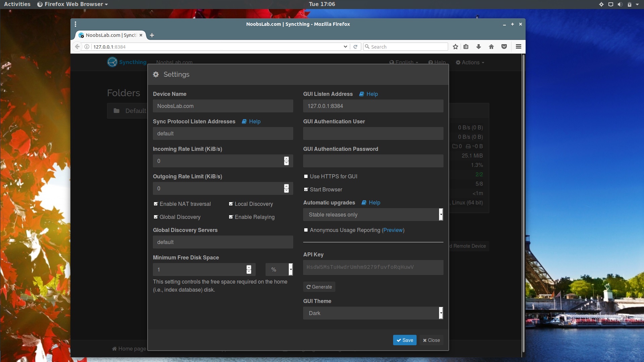Open the URL history dropdown arrow
The height and width of the screenshot is (362, 644).
[345, 47]
